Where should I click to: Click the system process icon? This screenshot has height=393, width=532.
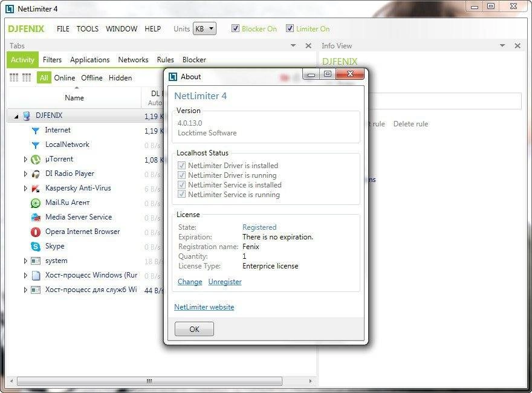(35, 261)
